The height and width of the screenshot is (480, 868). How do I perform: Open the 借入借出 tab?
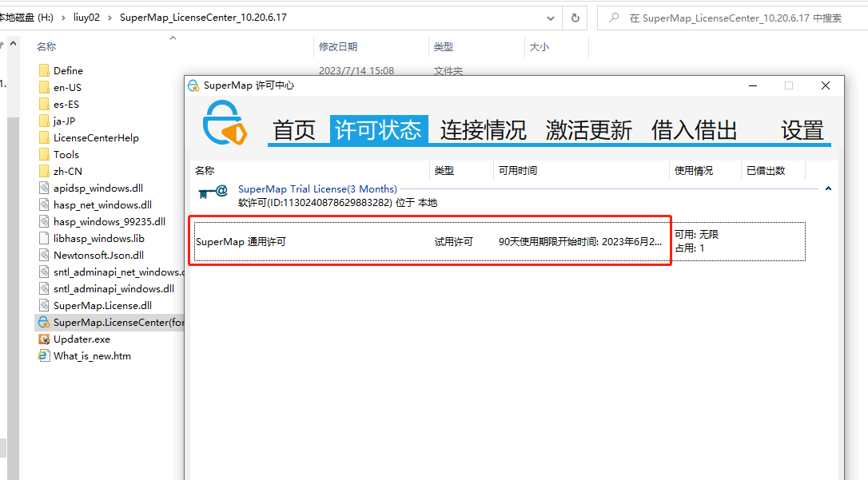pyautogui.click(x=695, y=130)
